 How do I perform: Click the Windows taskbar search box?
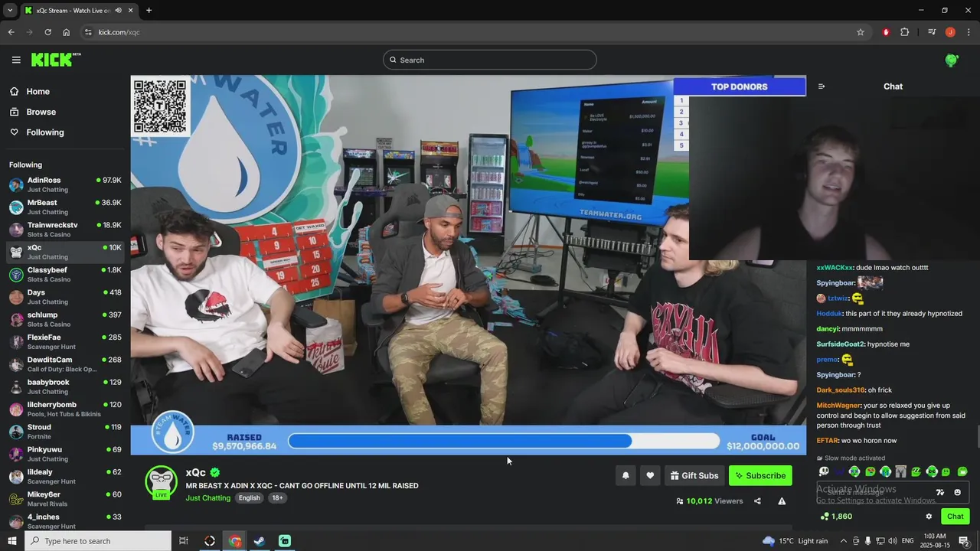97,541
